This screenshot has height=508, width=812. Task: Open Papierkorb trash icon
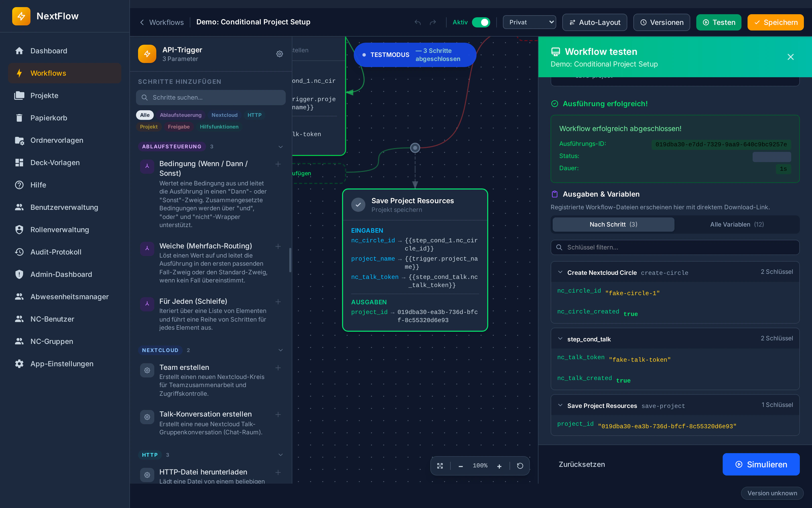pos(19,118)
